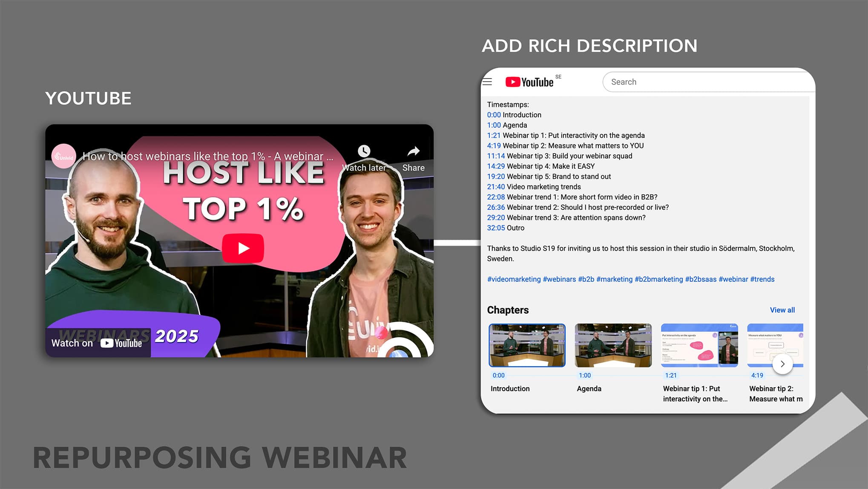
Task: Click the 1:21 chapter time marker
Action: [x=671, y=375]
